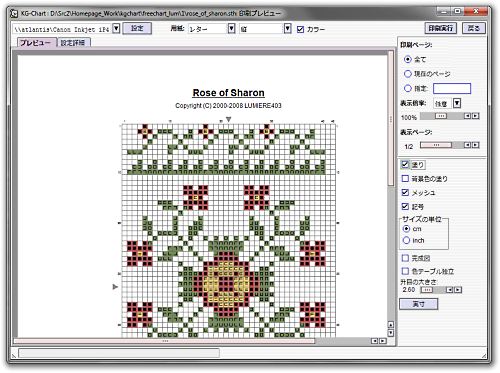Minimize the KG-Chart window
The width and height of the screenshot is (500, 373).
pyautogui.click(x=444, y=12)
